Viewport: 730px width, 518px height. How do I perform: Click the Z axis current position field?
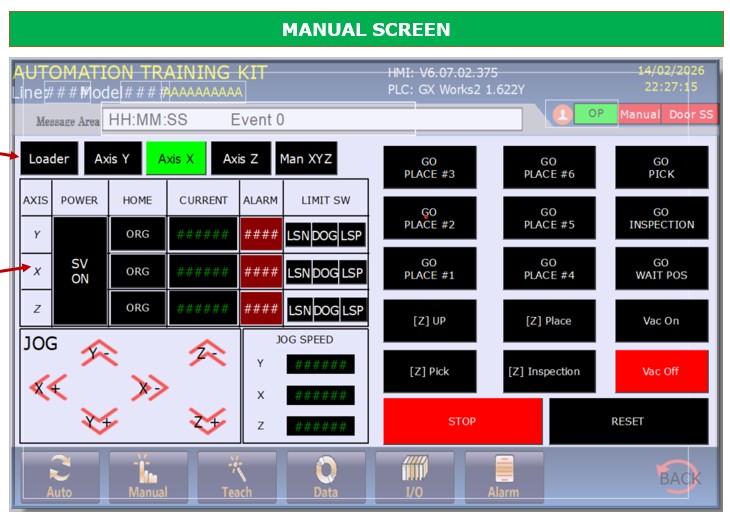(x=203, y=308)
